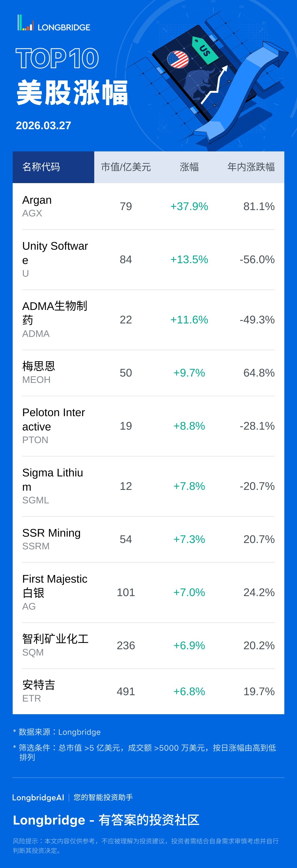Open the Unity Software stock name
297x868 pixels.
click(x=55, y=253)
